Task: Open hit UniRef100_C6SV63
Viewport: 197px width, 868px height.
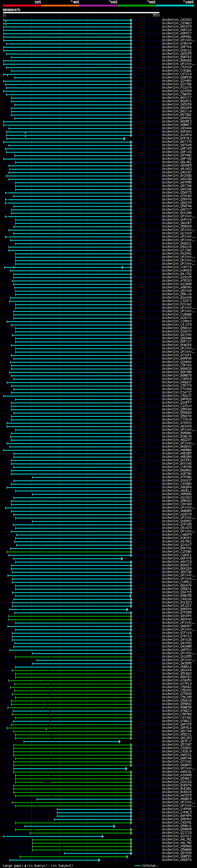Action: (177, 20)
